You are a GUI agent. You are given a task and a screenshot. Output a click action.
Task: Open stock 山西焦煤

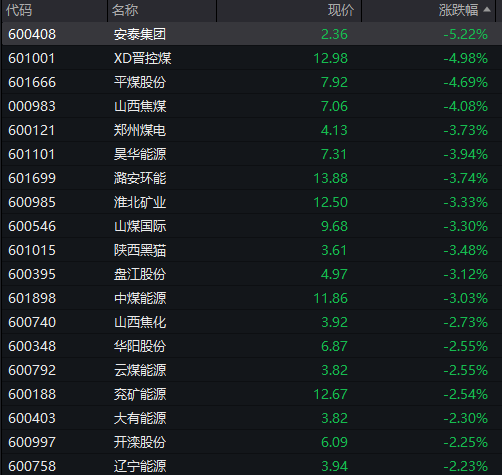click(140, 106)
